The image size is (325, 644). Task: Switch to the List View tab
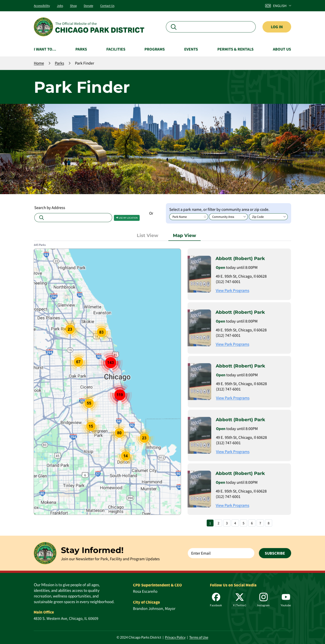147,235
